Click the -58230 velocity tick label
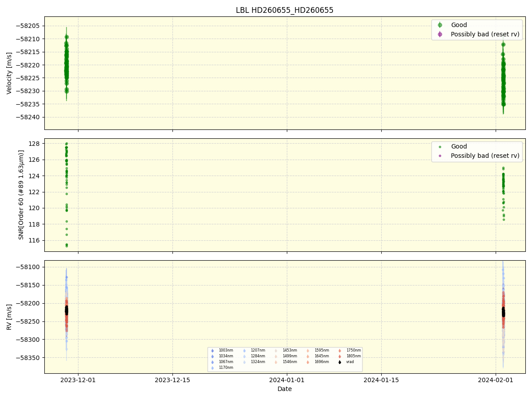The width and height of the screenshot is (532, 399). [x=28, y=91]
